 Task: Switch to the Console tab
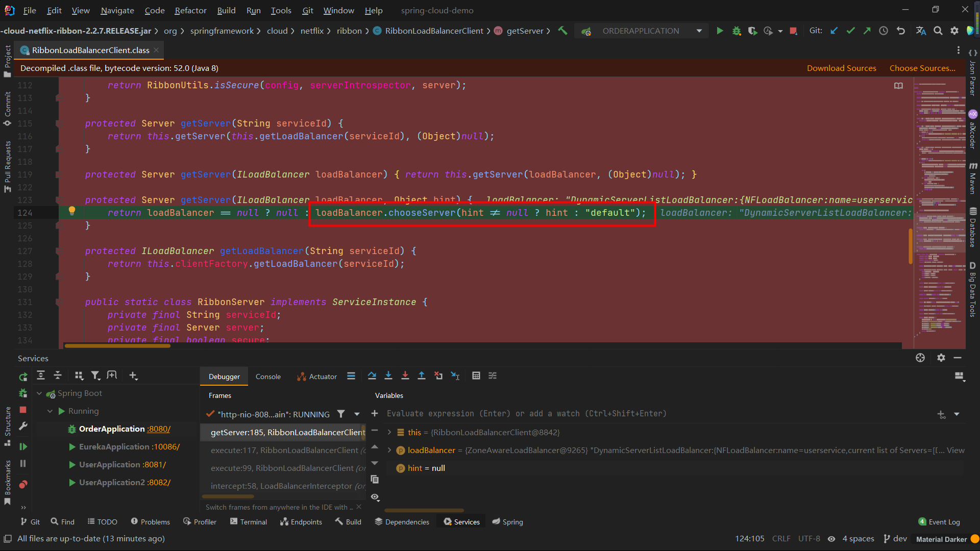(x=268, y=377)
